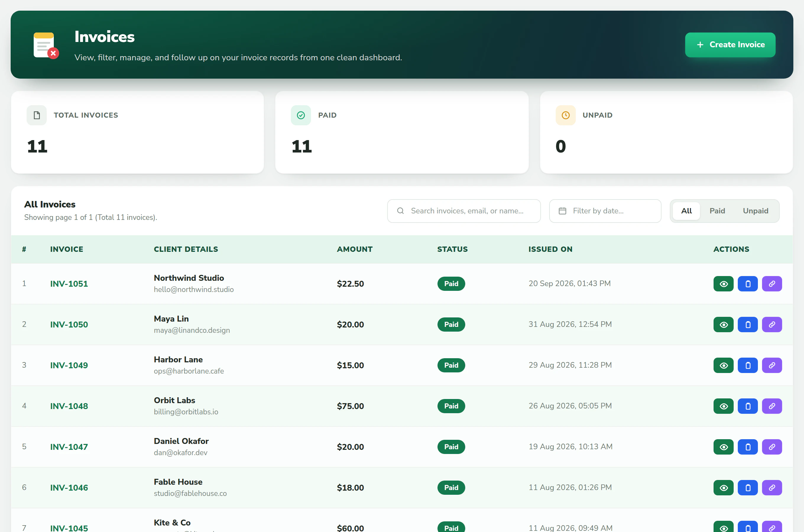Click the purple link icon for INV-1050
This screenshot has height=532, width=804.
click(x=772, y=324)
